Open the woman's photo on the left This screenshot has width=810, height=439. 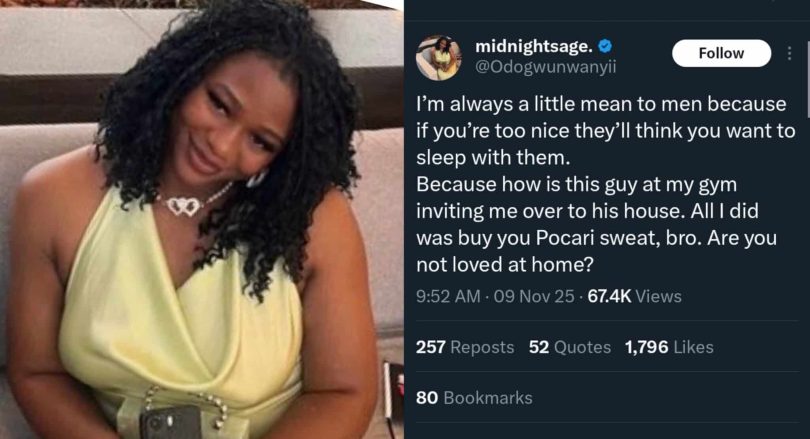coord(200,220)
